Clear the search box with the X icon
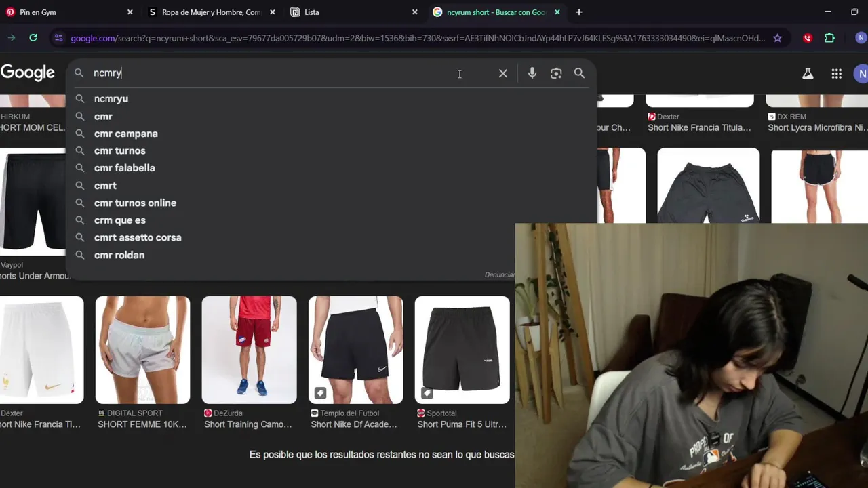This screenshot has height=488, width=868. pyautogui.click(x=503, y=73)
